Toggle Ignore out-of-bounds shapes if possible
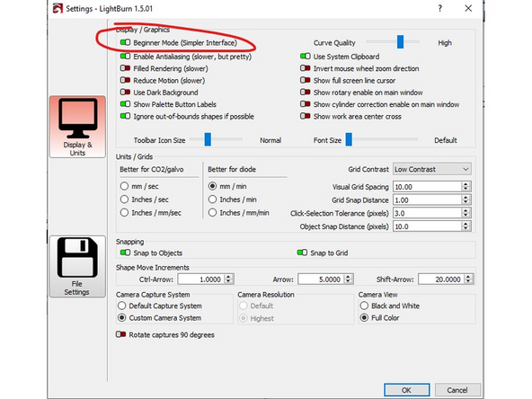Viewport: 532px width, 399px height. click(125, 116)
